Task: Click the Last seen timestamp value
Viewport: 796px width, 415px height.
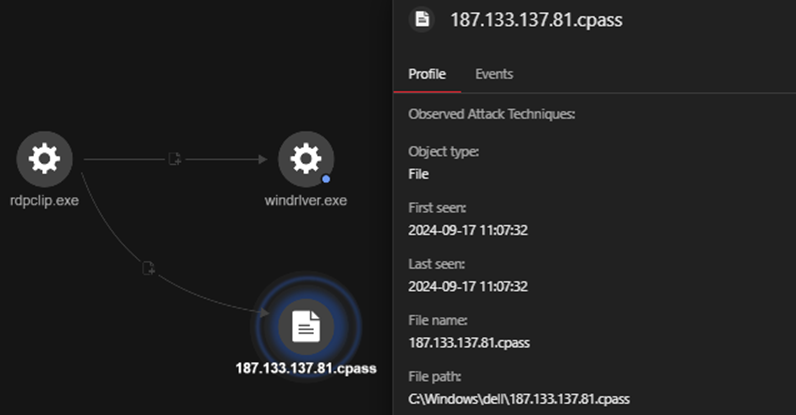Action: pyautogui.click(x=468, y=286)
